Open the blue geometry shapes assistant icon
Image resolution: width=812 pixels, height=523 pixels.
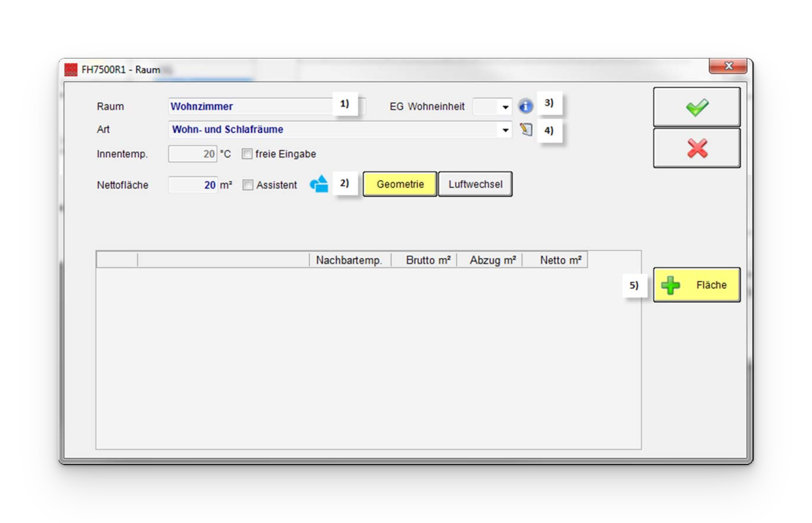[319, 184]
